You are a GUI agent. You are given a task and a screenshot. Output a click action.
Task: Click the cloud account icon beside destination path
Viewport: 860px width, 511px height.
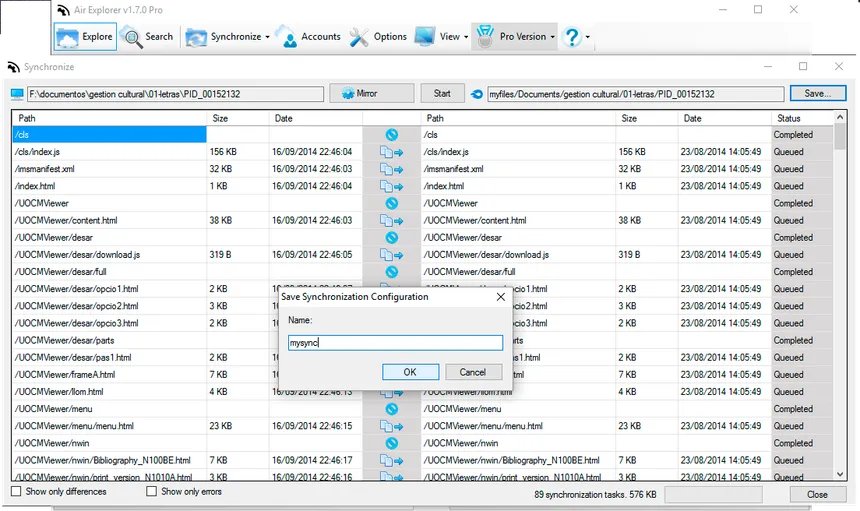(477, 94)
